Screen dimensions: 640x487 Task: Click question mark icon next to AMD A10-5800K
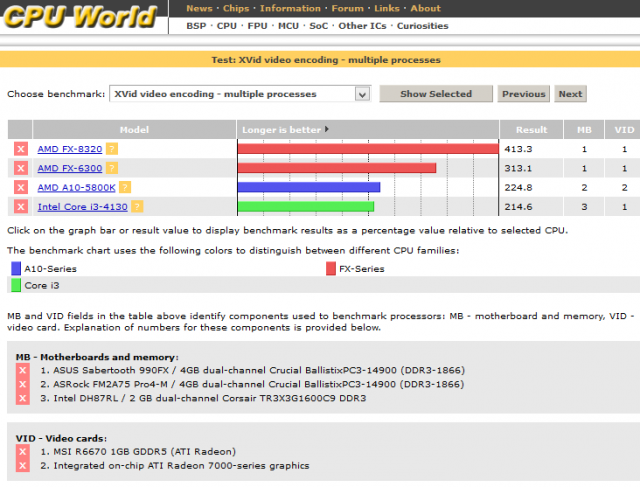(125, 187)
